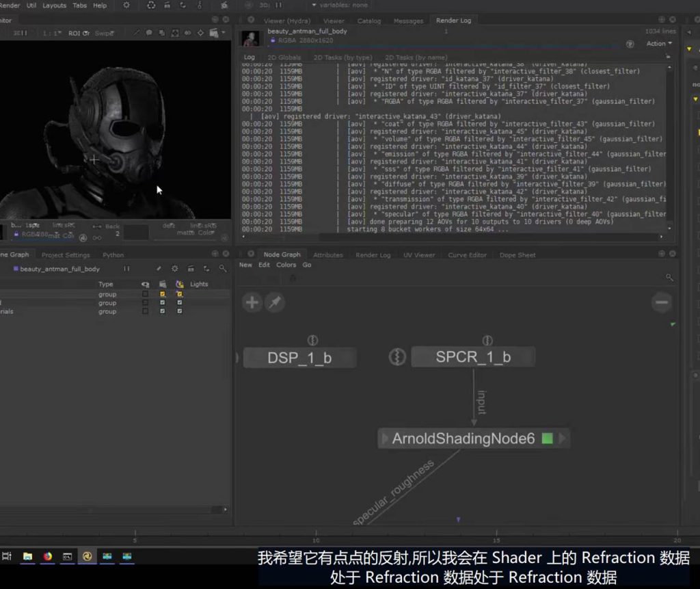Click the round minus button in Node Graph

[x=661, y=302]
